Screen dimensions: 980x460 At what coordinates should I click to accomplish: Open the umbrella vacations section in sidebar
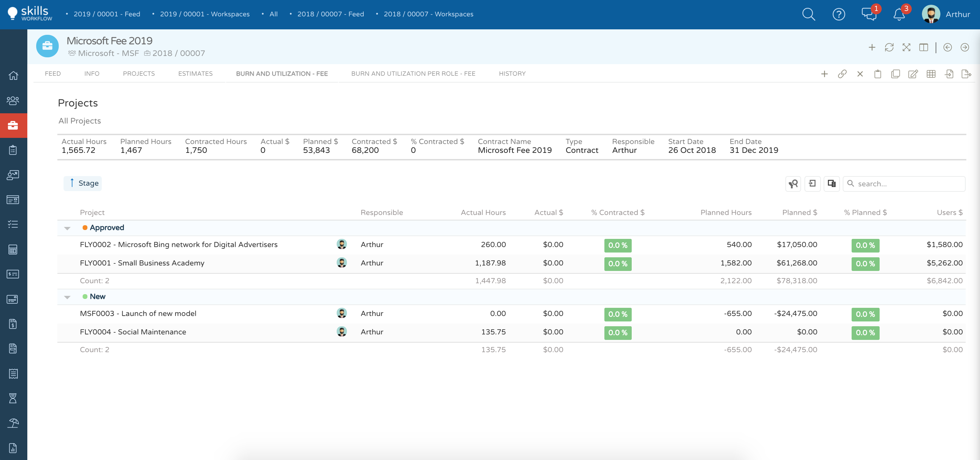13,423
